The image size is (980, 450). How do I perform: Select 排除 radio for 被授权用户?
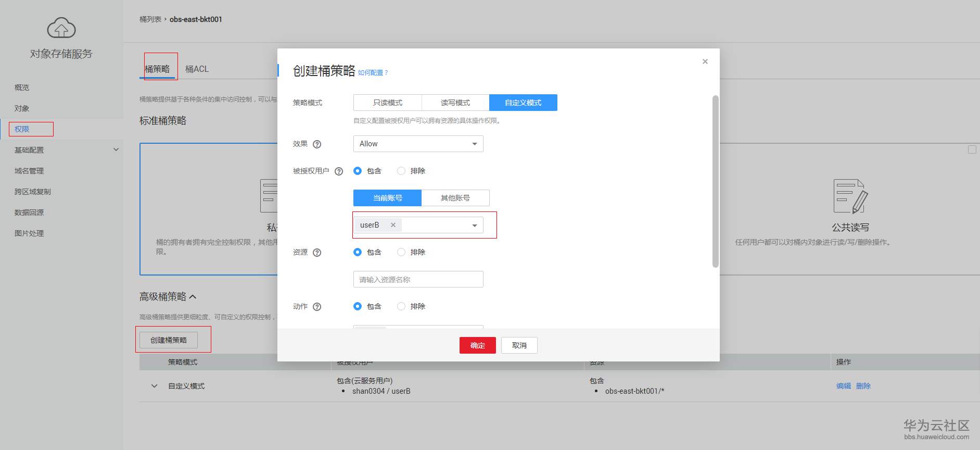click(401, 171)
